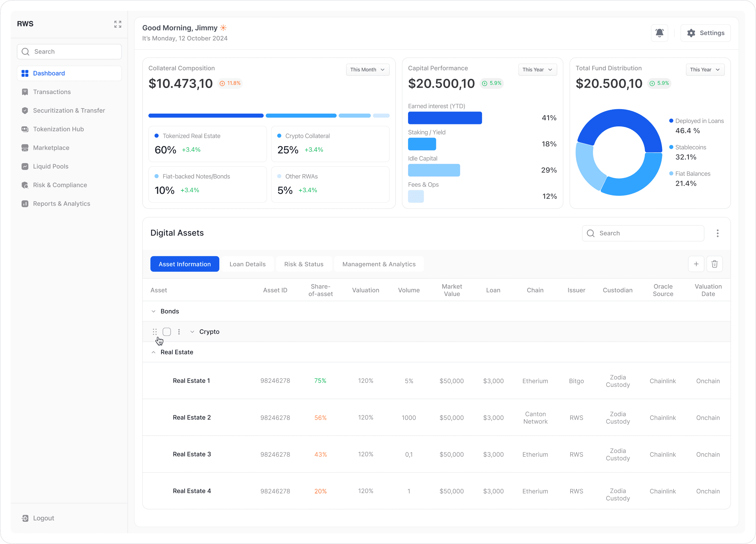Click the Tokenization Hub sidebar icon
The width and height of the screenshot is (756, 544).
[25, 129]
